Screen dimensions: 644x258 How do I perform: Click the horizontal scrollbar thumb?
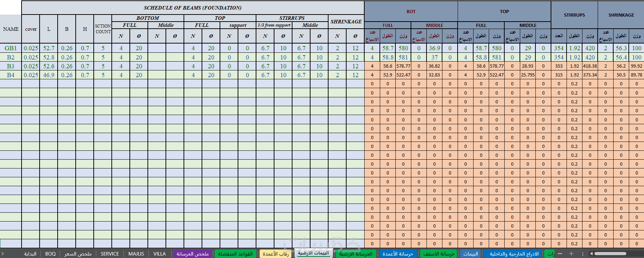click(x=610, y=253)
